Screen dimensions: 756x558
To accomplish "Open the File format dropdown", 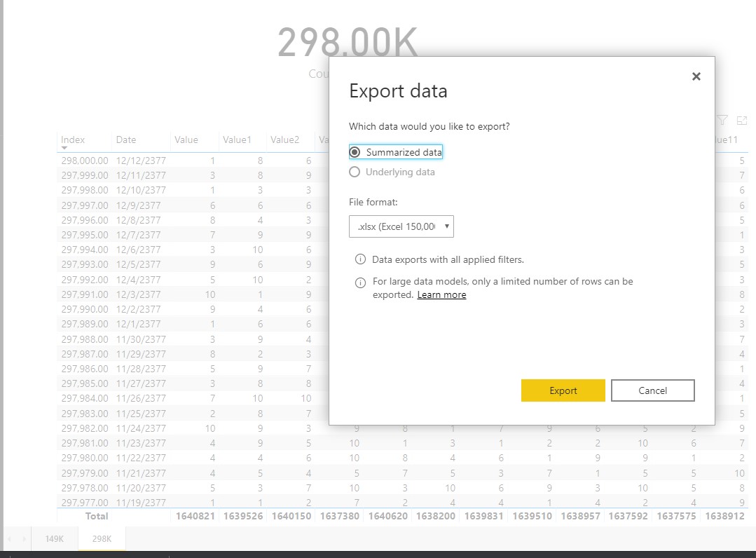I will coord(401,226).
